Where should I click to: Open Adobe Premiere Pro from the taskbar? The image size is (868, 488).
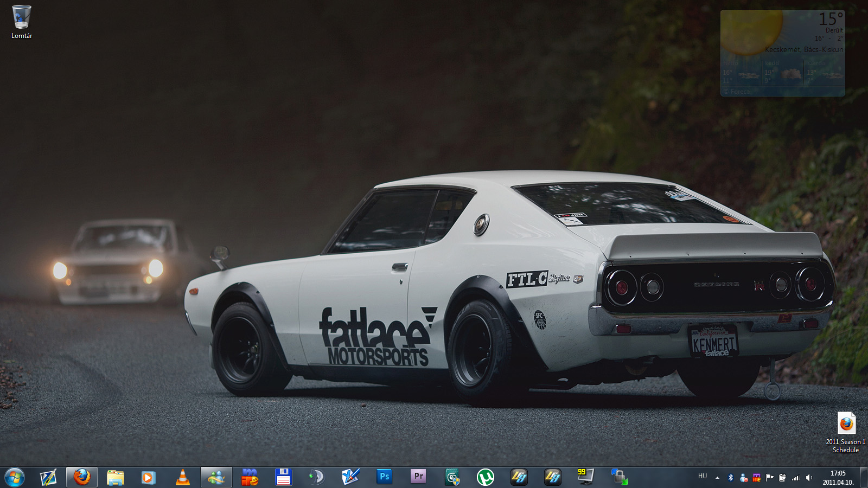(418, 477)
